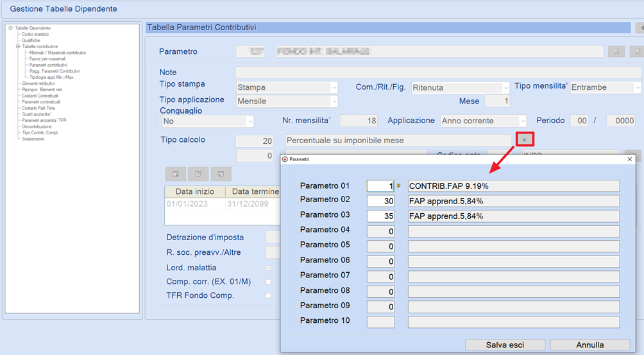The image size is (644, 355).
Task: Click Parametro 10 empty value field
Action: pos(380,322)
